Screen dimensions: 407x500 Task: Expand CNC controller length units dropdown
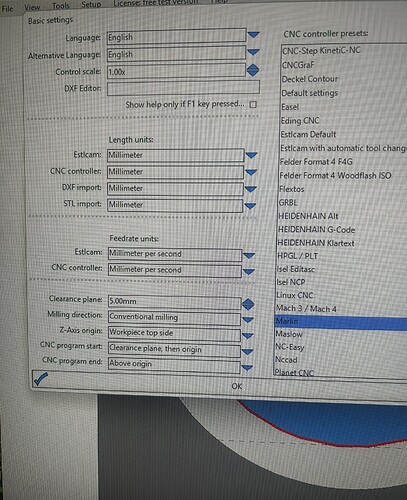[x=251, y=172]
